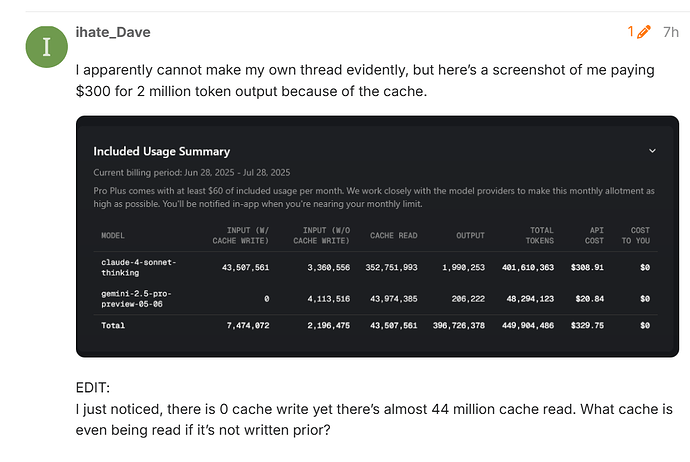Click the embedded usage summary screenshot image
The width and height of the screenshot is (690, 462).
[377, 237]
